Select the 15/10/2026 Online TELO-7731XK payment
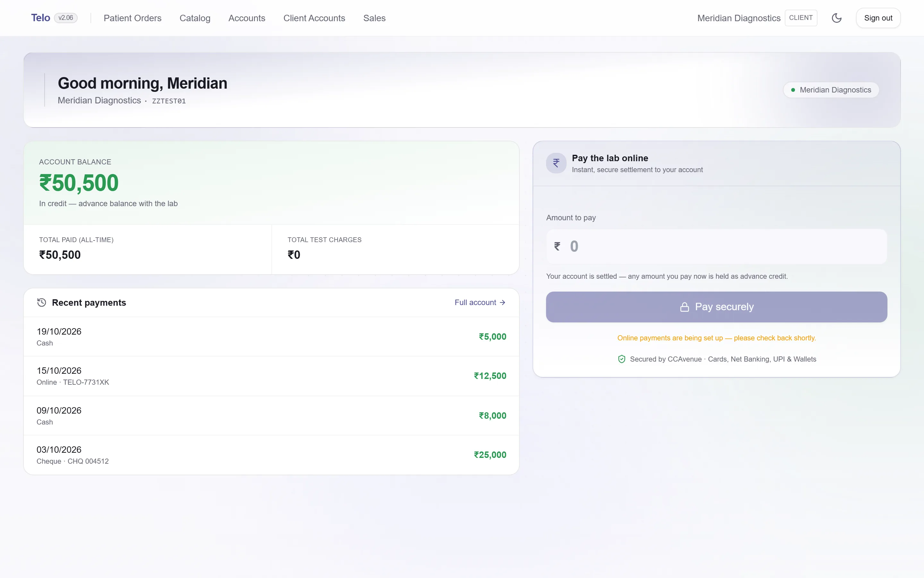Screen dimensions: 924x578 271,376
